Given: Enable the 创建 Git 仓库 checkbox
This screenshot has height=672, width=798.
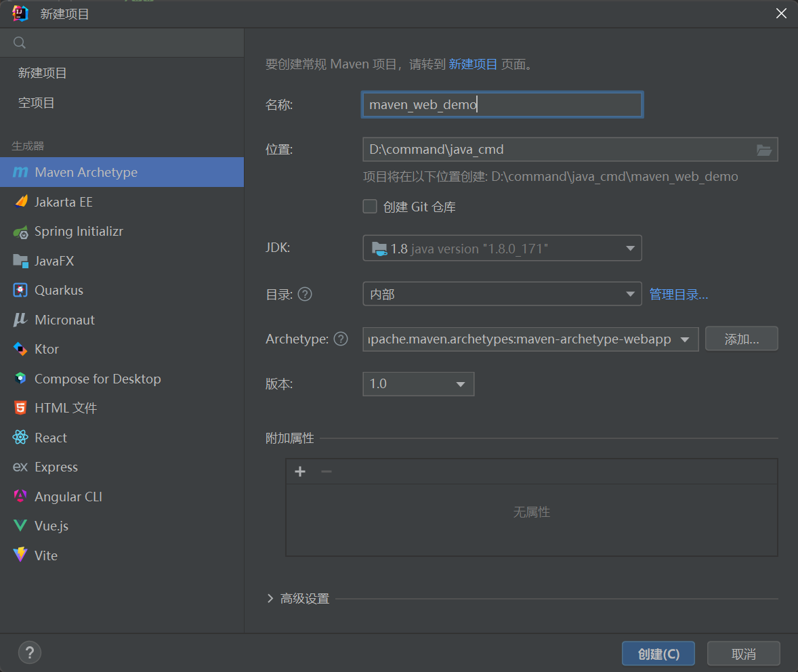Looking at the screenshot, I should pyautogui.click(x=370, y=207).
